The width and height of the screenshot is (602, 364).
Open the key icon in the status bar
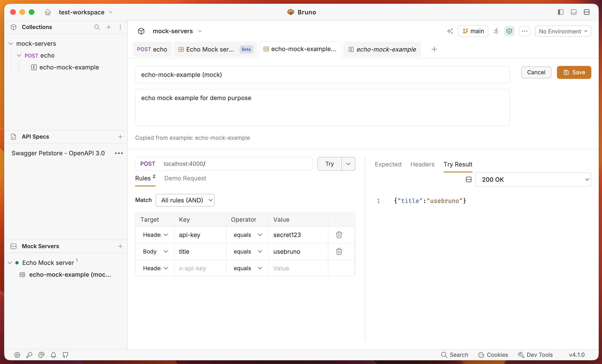click(x=29, y=355)
